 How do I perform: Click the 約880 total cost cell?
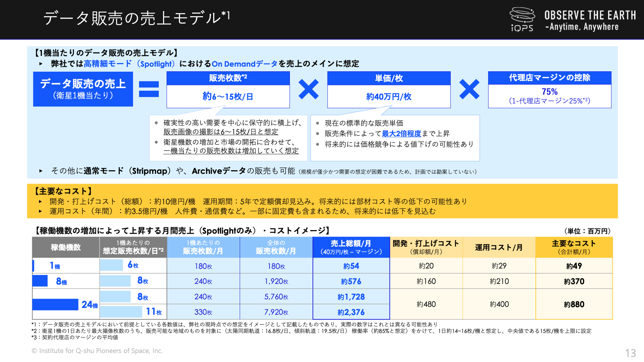coord(574,304)
